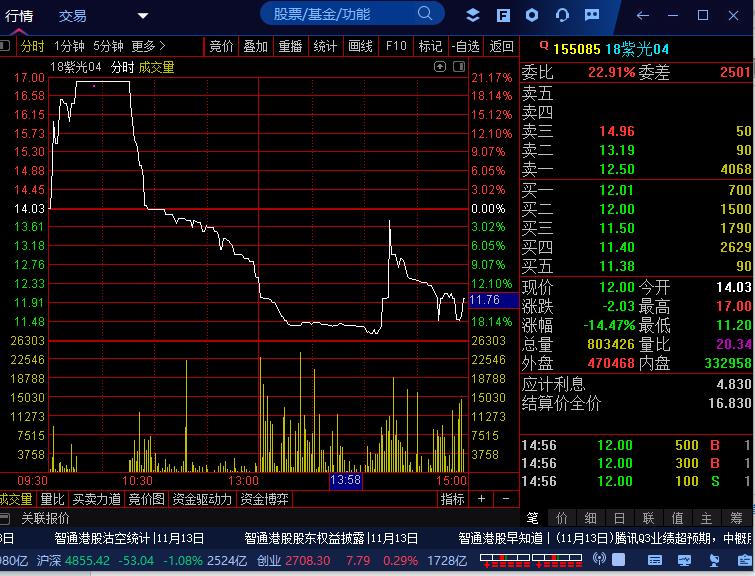Click the first market meter indicator
Screen dimensions: 755x576
click(505, 561)
